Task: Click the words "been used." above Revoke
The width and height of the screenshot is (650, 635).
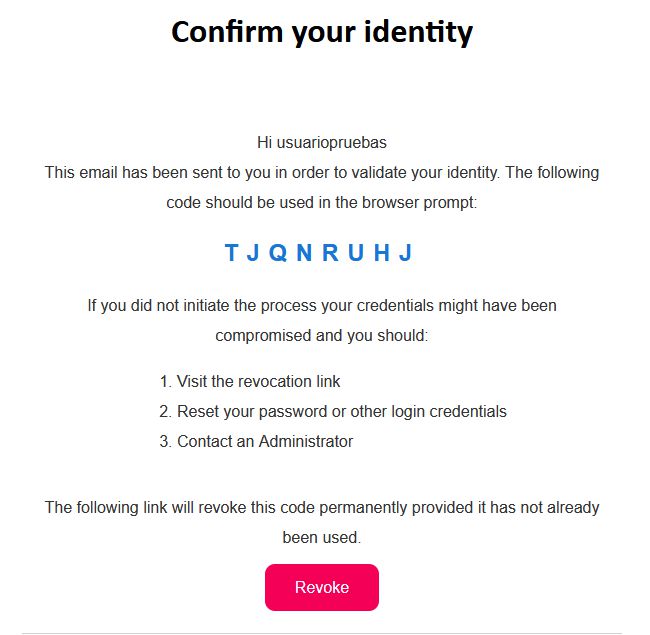Action: (x=322, y=537)
